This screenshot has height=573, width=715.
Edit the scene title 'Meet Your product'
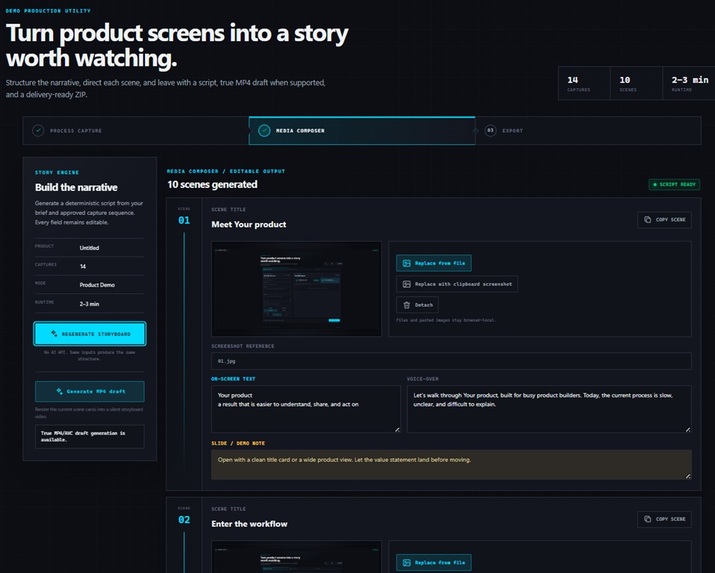tap(249, 224)
